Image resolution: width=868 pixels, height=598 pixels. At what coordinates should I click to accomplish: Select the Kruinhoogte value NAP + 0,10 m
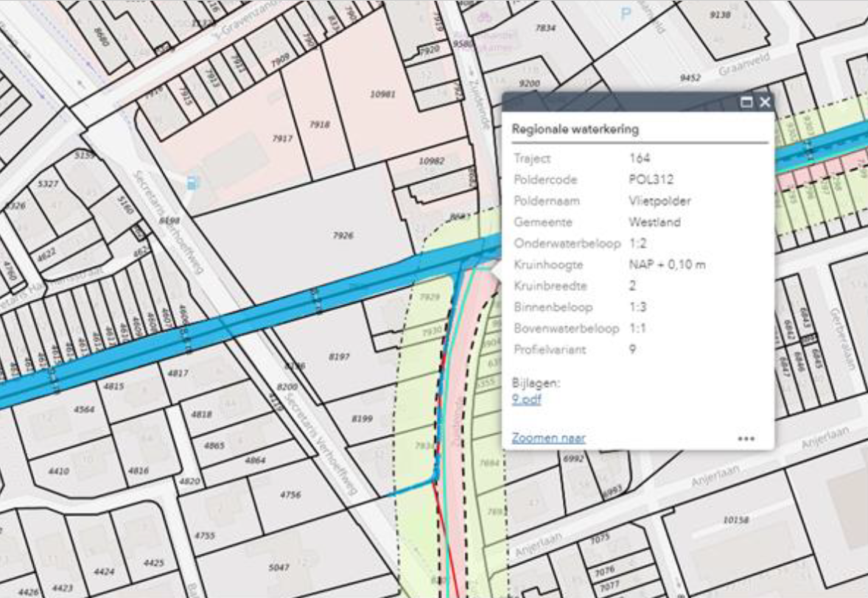tap(667, 264)
